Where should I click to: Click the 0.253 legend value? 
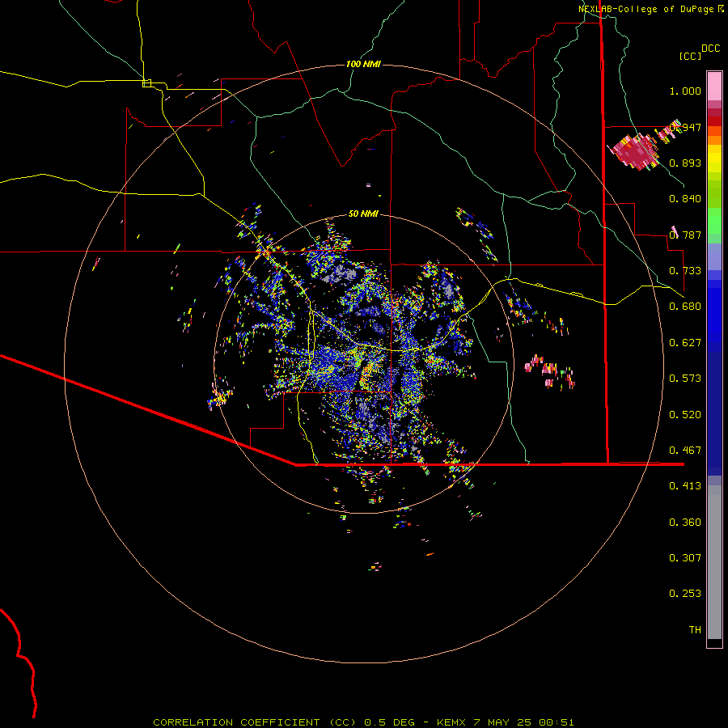click(x=685, y=594)
